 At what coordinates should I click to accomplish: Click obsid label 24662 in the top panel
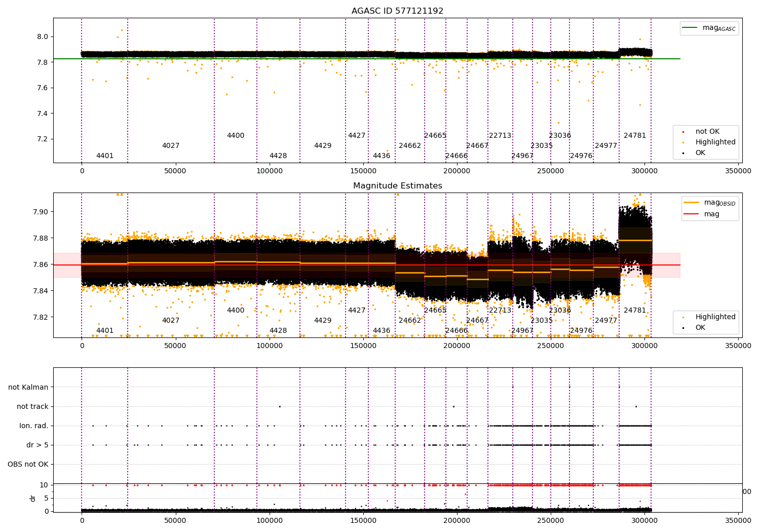(410, 146)
